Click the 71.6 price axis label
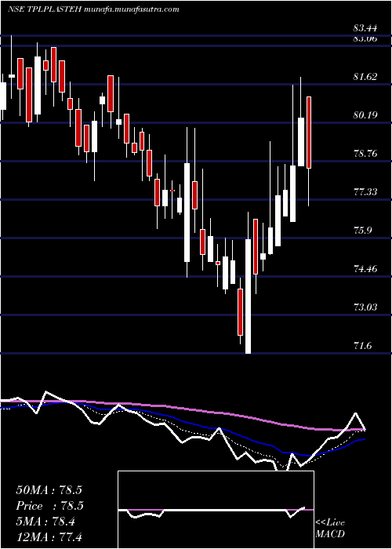Screen dimensions: 392x549 pyautogui.click(x=362, y=346)
